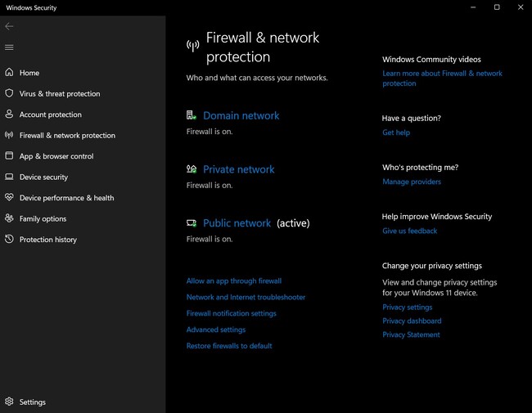Screen dimensions: 532x413
Task: Click the Get help link
Action: 396,132
